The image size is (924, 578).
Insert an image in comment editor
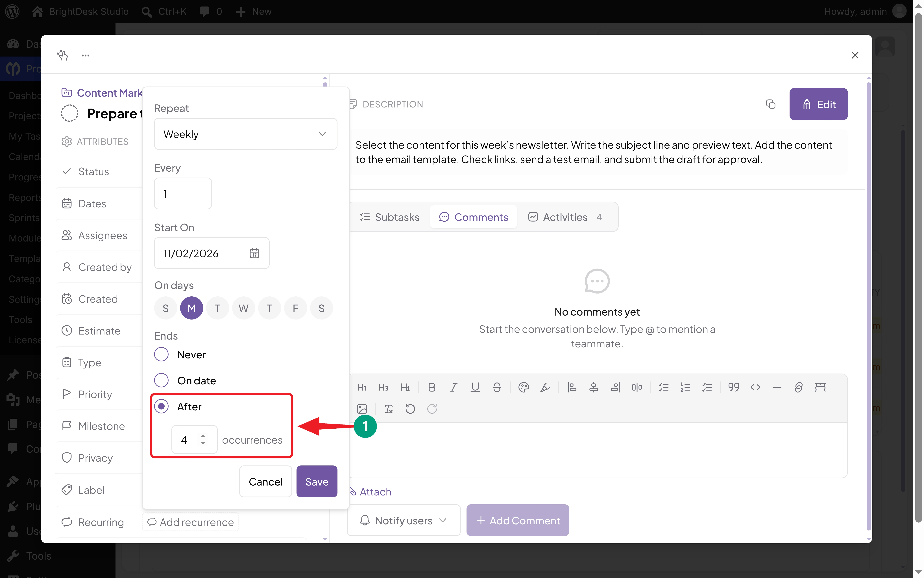pyautogui.click(x=362, y=409)
